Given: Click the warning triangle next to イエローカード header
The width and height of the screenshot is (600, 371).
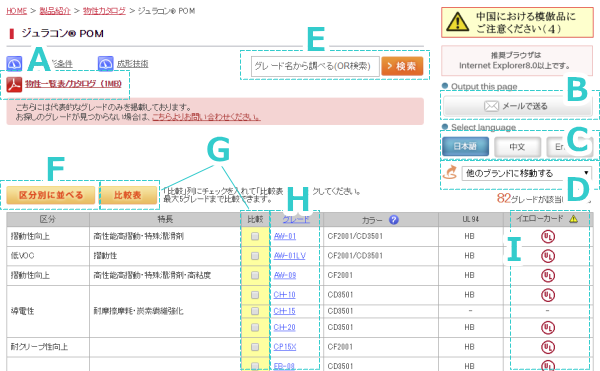Looking at the screenshot, I should tap(573, 219).
